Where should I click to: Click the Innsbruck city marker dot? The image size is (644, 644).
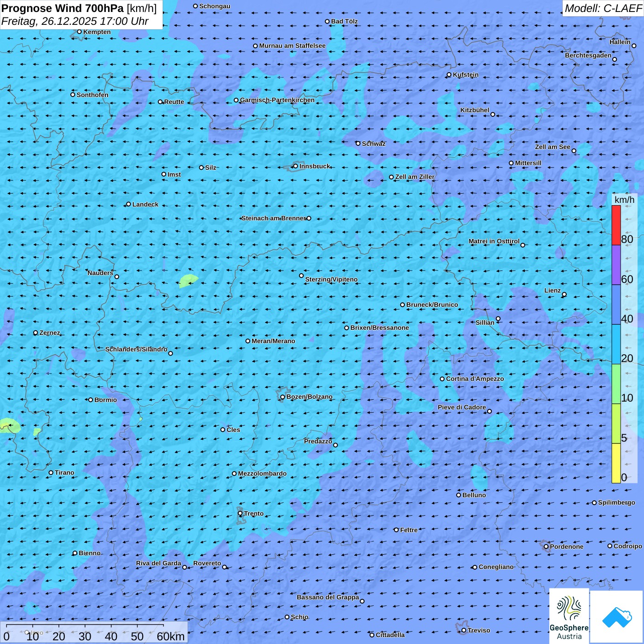coord(295,166)
